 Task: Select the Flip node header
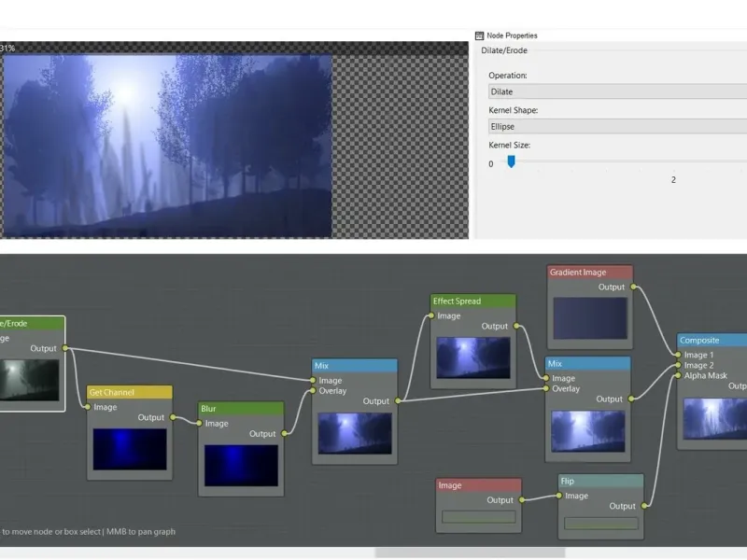tap(600, 482)
